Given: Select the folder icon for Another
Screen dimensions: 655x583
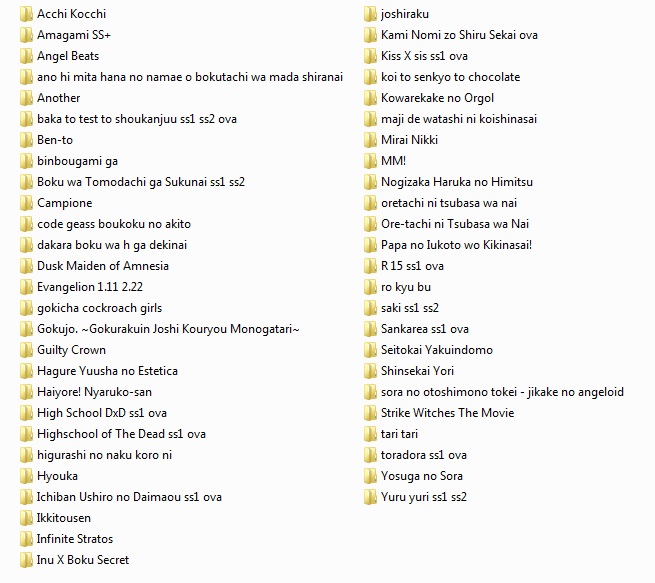Looking at the screenshot, I should click(x=26, y=98).
